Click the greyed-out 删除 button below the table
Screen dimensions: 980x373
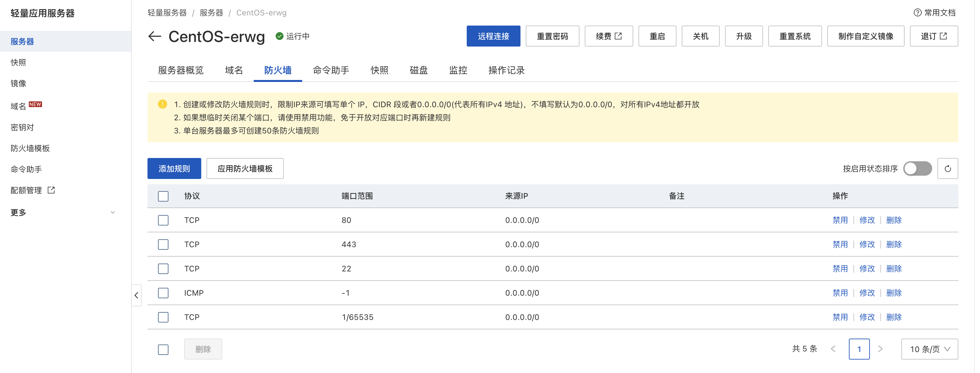(x=203, y=349)
